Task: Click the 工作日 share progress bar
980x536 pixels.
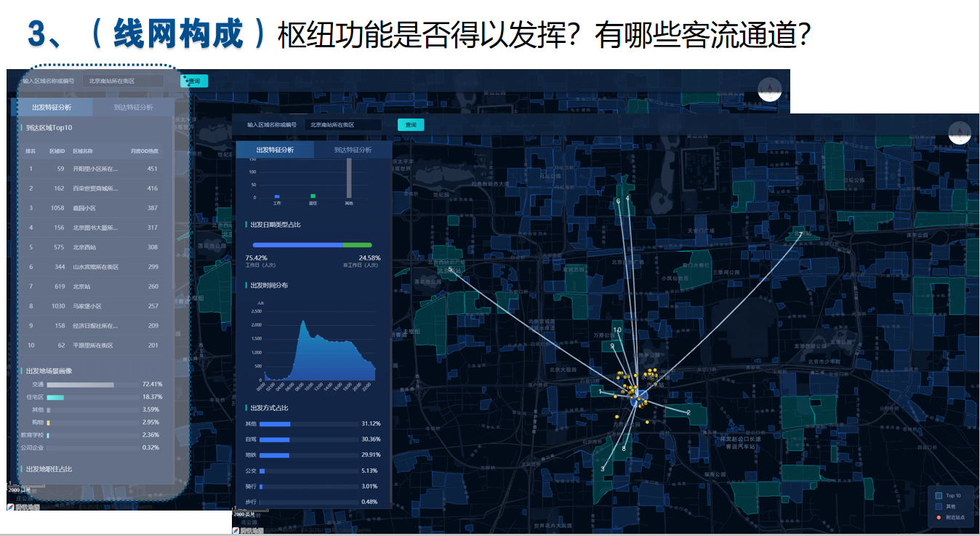Action: tap(297, 245)
